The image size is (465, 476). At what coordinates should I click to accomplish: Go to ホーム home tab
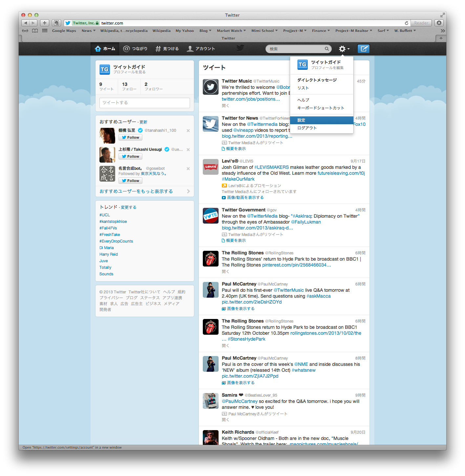(105, 49)
